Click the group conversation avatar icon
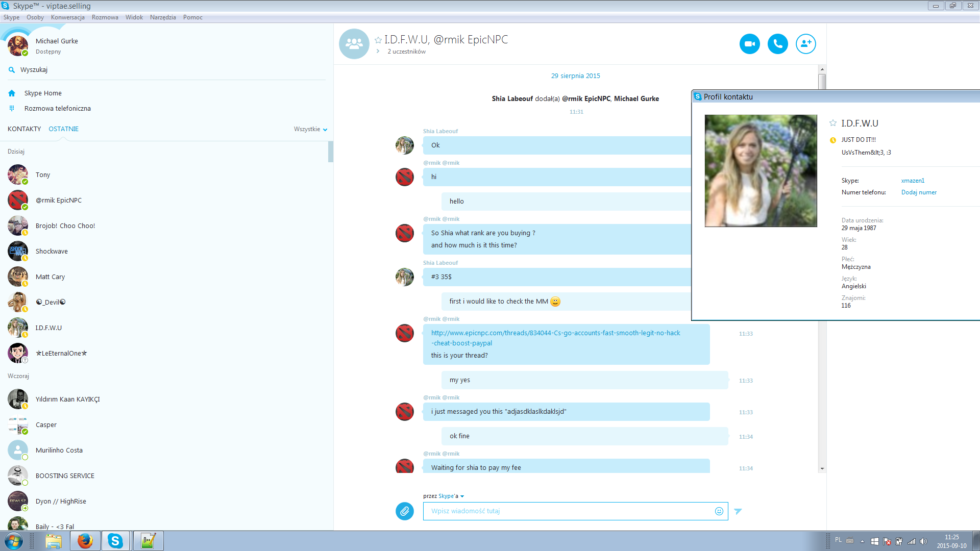 tap(354, 44)
